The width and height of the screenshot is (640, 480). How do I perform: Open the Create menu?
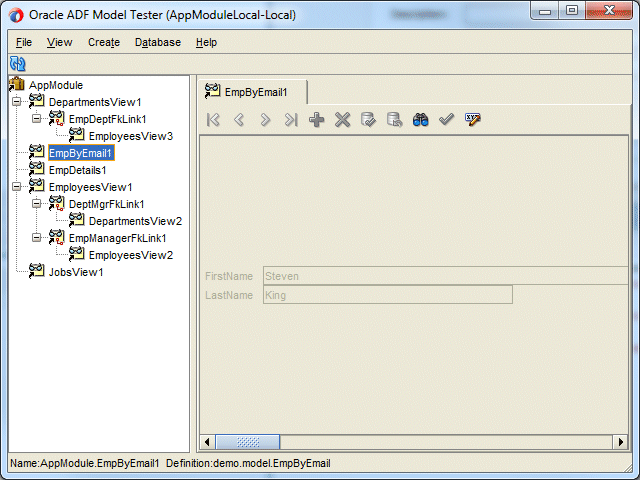click(x=104, y=42)
